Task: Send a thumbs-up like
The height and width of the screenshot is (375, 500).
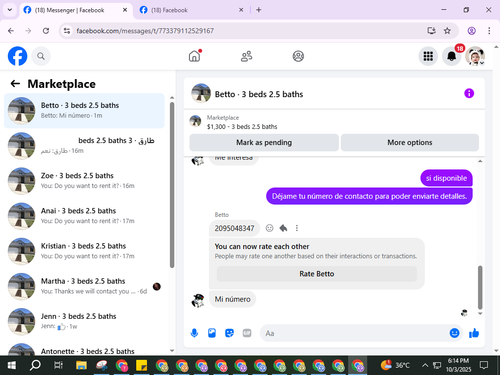Action: pos(474,333)
